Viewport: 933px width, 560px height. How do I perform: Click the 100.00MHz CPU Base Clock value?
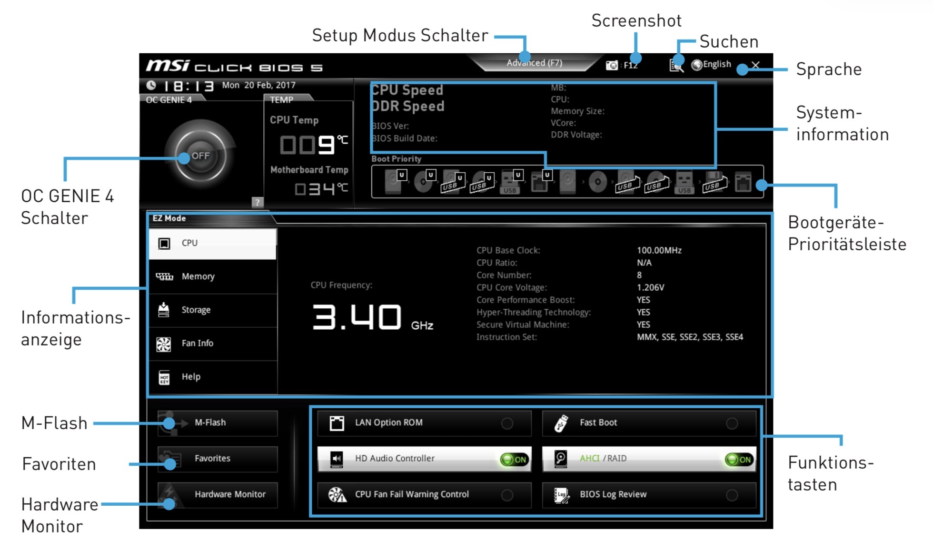click(x=659, y=250)
